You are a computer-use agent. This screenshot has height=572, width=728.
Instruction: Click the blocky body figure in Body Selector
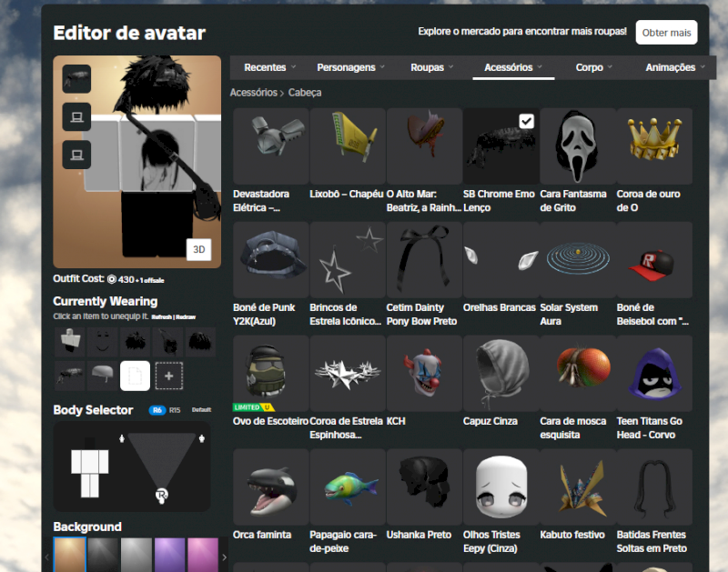point(89,467)
